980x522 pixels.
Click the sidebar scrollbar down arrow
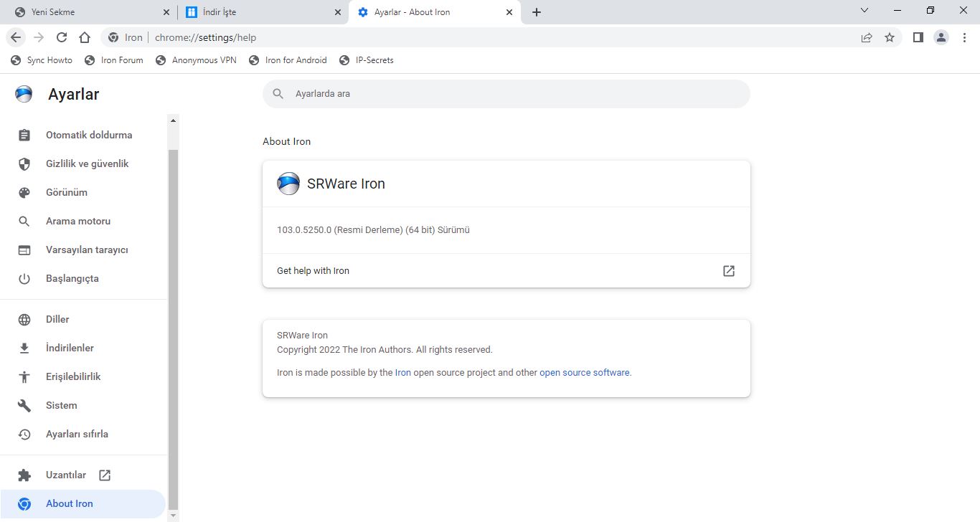pyautogui.click(x=173, y=515)
